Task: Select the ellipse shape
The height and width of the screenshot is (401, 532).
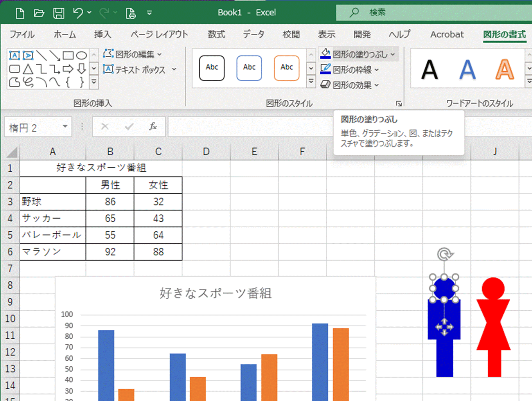Action: coord(82,55)
